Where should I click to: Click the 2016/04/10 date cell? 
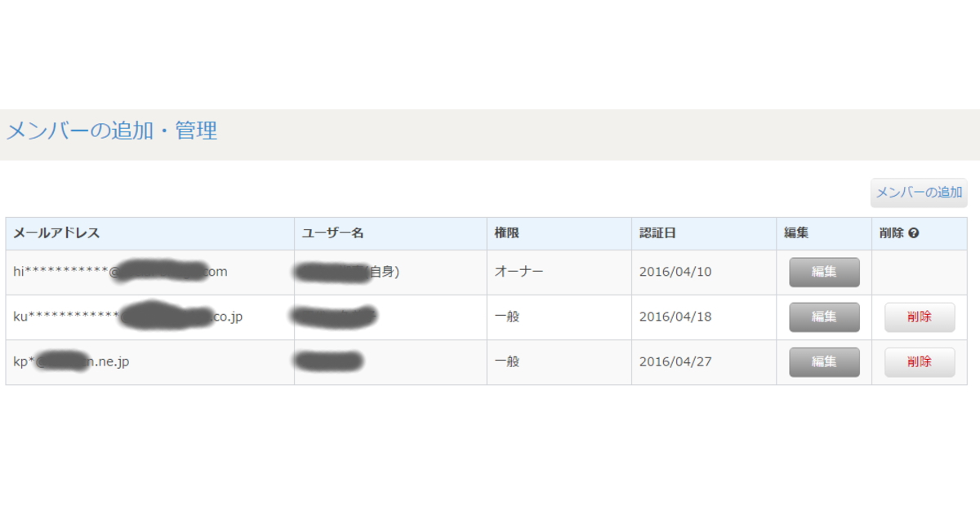(x=704, y=273)
